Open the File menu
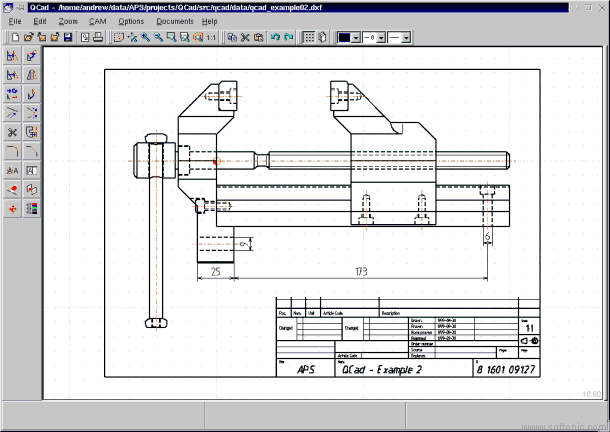 point(15,21)
